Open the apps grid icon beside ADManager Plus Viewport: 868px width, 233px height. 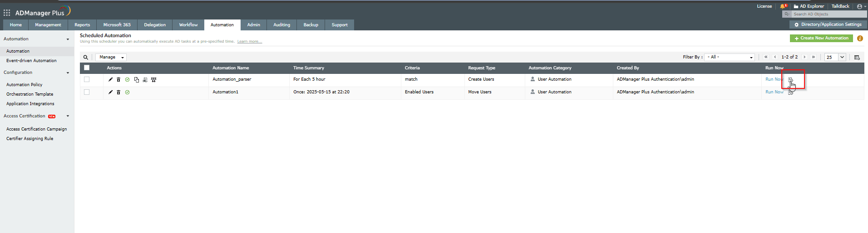(7, 13)
